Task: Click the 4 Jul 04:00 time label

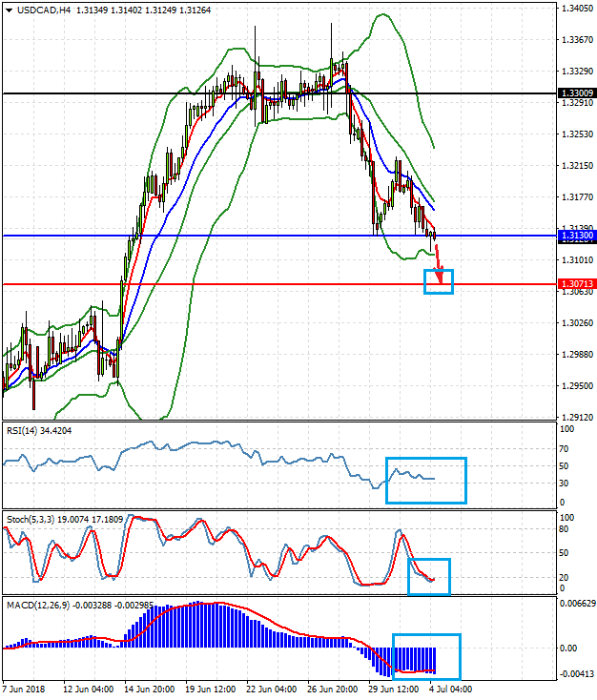Action: pyautogui.click(x=451, y=689)
